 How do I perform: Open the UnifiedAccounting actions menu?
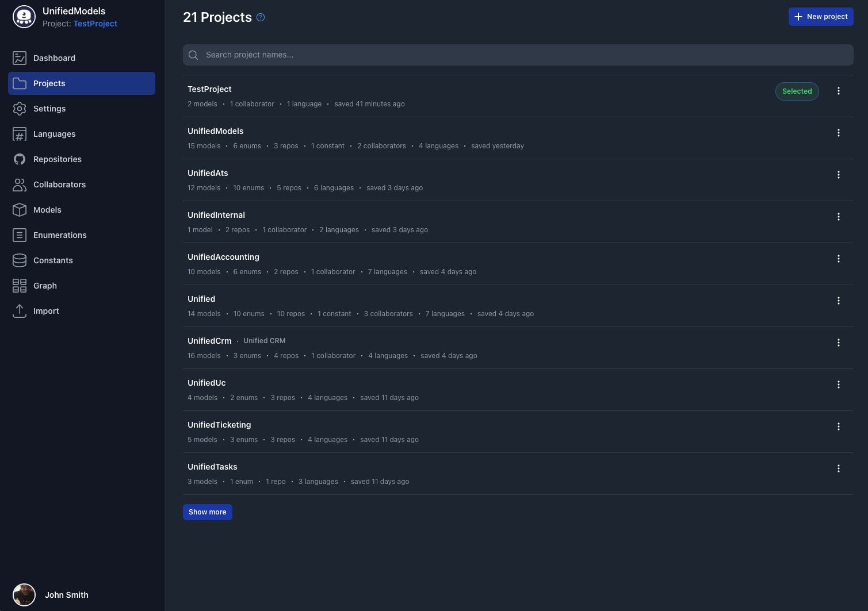(x=839, y=259)
